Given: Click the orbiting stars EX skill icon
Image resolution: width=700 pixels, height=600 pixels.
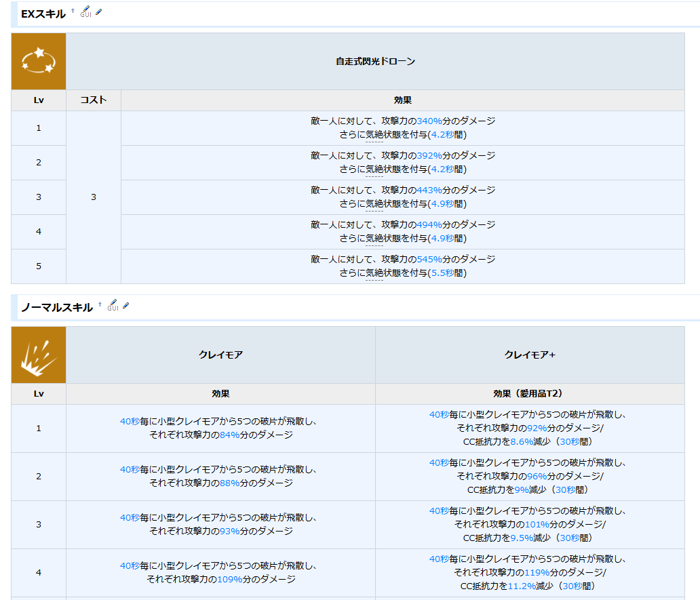Looking at the screenshot, I should 39,61.
